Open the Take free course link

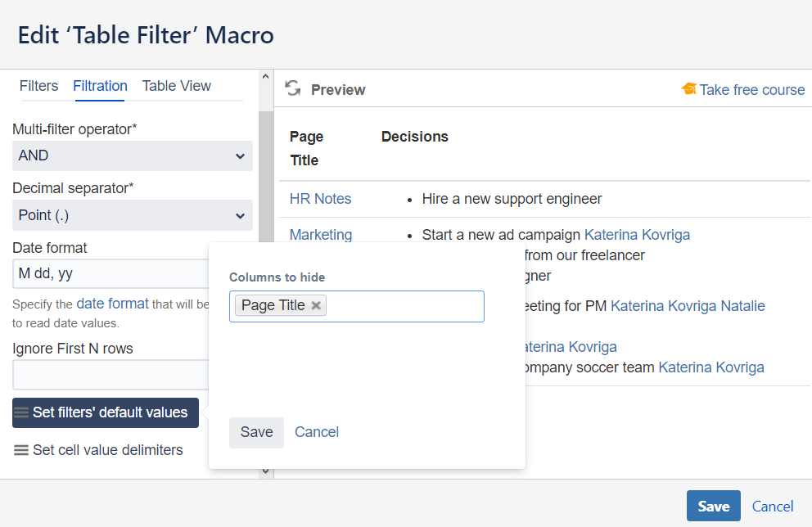(x=751, y=90)
